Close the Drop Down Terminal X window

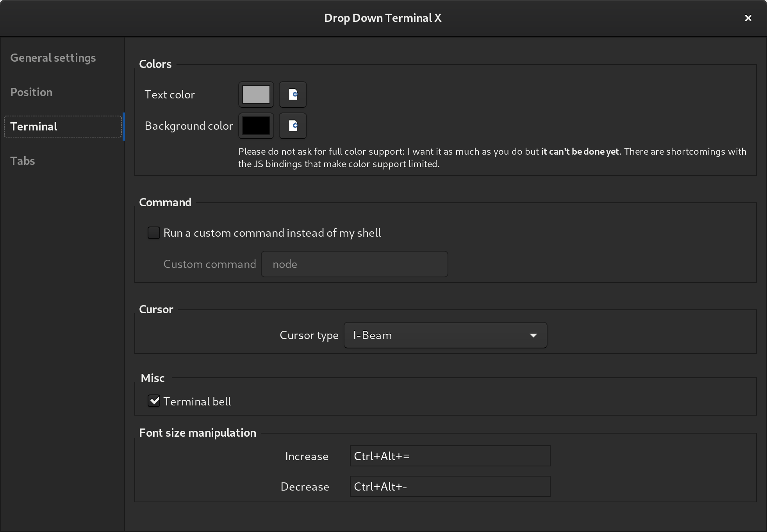point(748,18)
